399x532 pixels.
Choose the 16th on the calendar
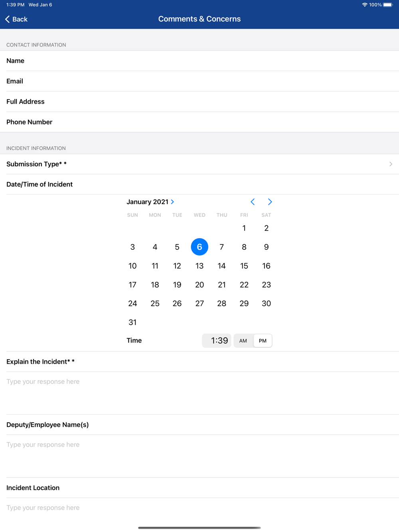[x=267, y=266]
